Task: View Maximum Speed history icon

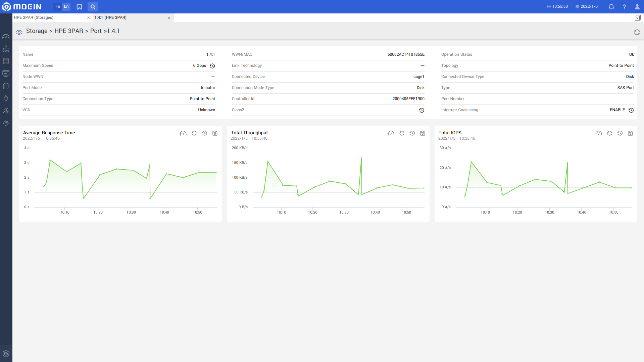Action: [212, 66]
